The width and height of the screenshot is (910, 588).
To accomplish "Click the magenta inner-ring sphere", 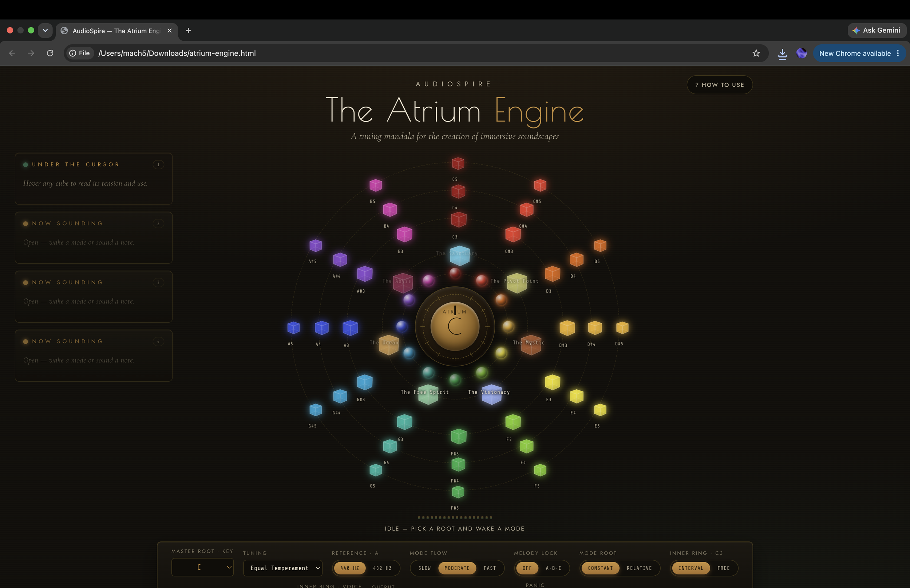I will click(x=428, y=281).
